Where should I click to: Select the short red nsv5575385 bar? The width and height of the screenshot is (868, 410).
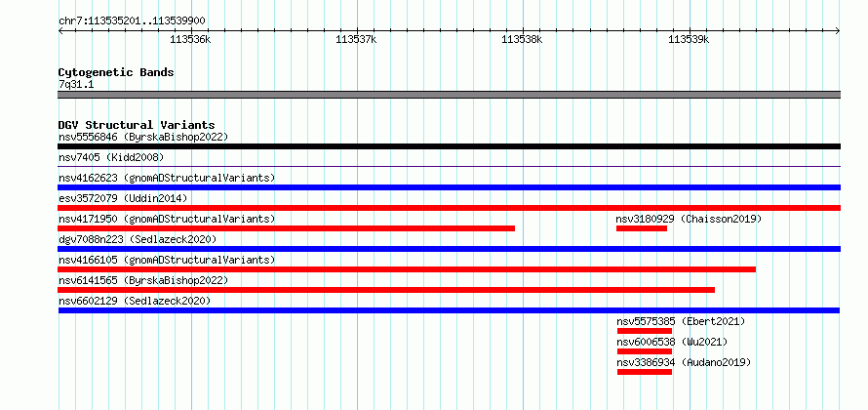[645, 331]
